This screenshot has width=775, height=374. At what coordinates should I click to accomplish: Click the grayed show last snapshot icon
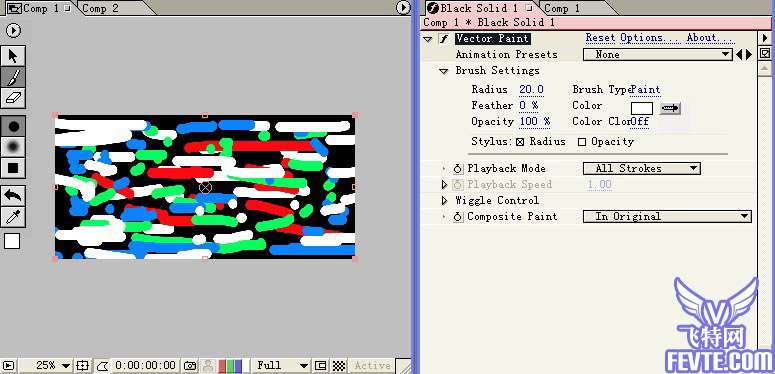point(208,366)
